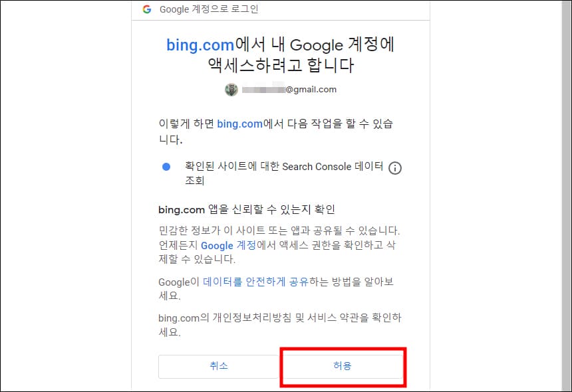Click the 허용 button inside the red highlight
Image resolution: width=572 pixels, height=392 pixels.
pyautogui.click(x=343, y=366)
